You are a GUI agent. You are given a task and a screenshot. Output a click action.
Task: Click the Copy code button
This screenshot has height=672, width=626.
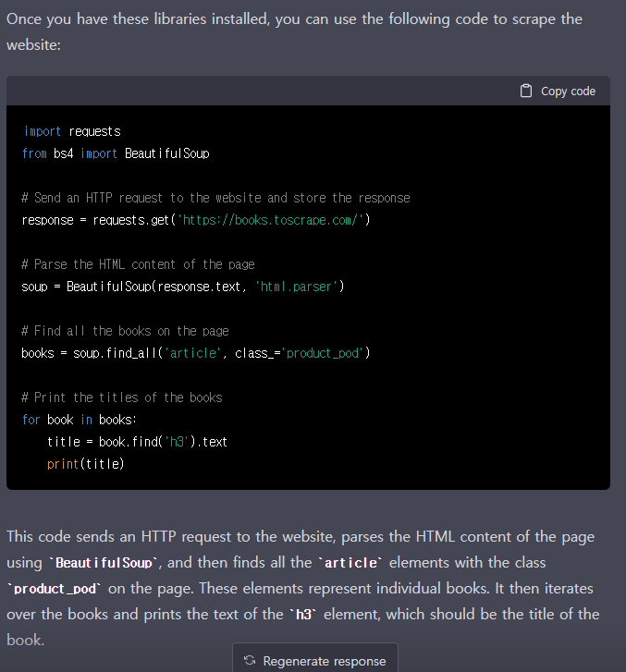(x=558, y=91)
